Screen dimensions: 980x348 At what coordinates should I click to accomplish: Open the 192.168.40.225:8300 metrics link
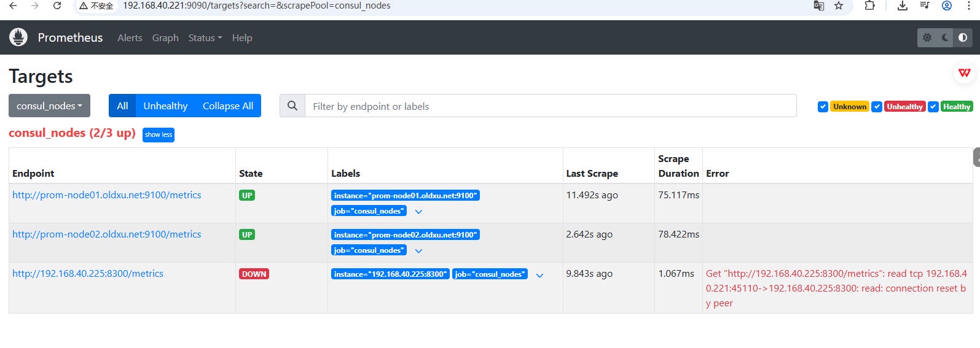click(x=88, y=274)
